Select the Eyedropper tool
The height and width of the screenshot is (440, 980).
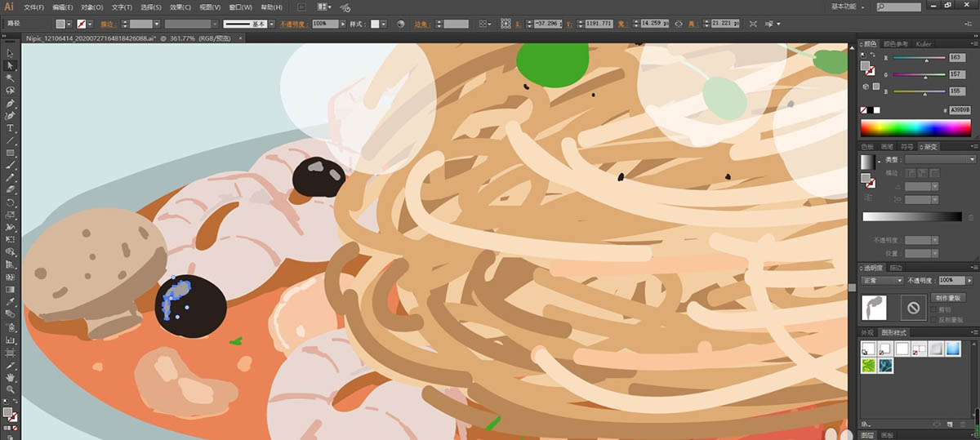point(11,301)
